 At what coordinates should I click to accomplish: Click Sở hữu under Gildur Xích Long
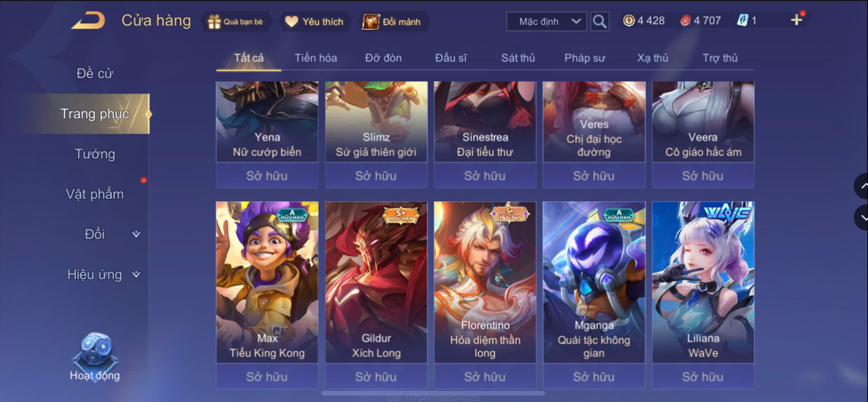coord(376,377)
